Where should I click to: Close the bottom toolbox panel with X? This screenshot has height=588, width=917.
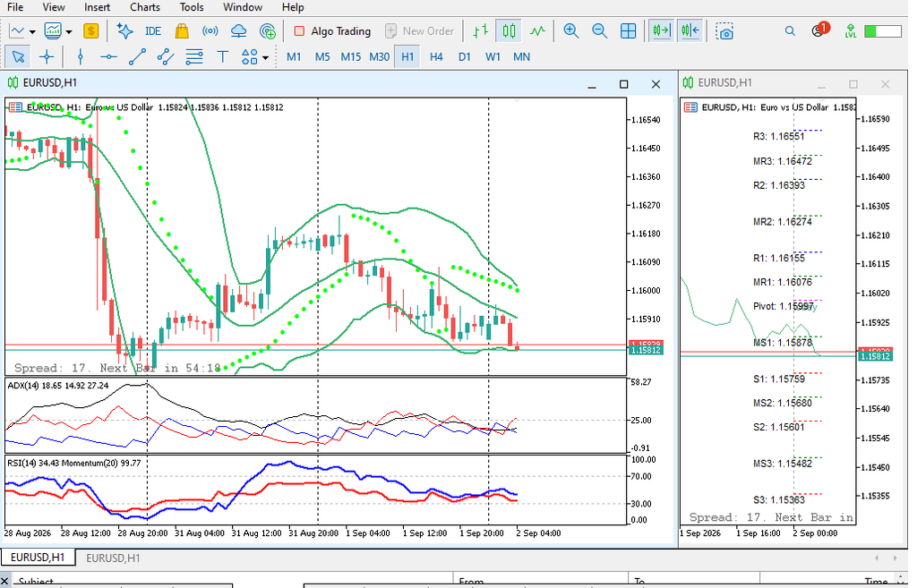point(4,581)
